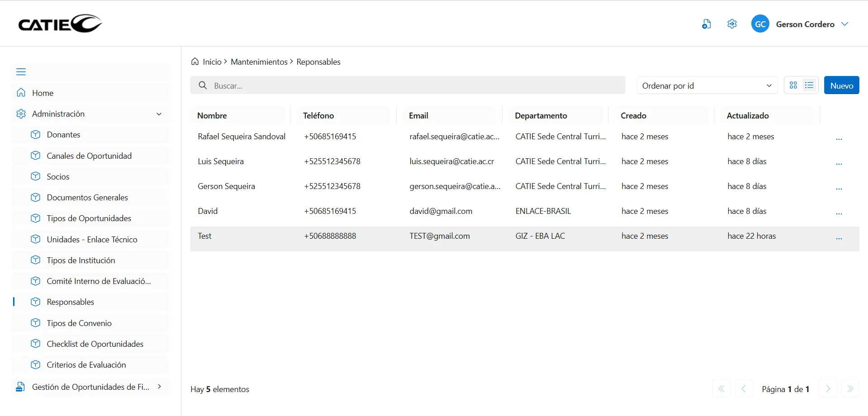Image resolution: width=868 pixels, height=416 pixels.
Task: Expand Gestión de Oportunidades section
Action: tap(159, 387)
